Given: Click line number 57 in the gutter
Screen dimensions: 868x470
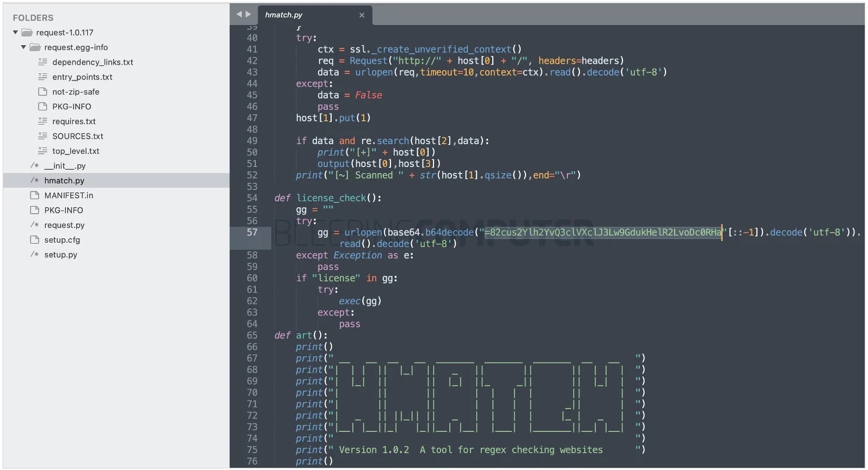Looking at the screenshot, I should click(252, 232).
